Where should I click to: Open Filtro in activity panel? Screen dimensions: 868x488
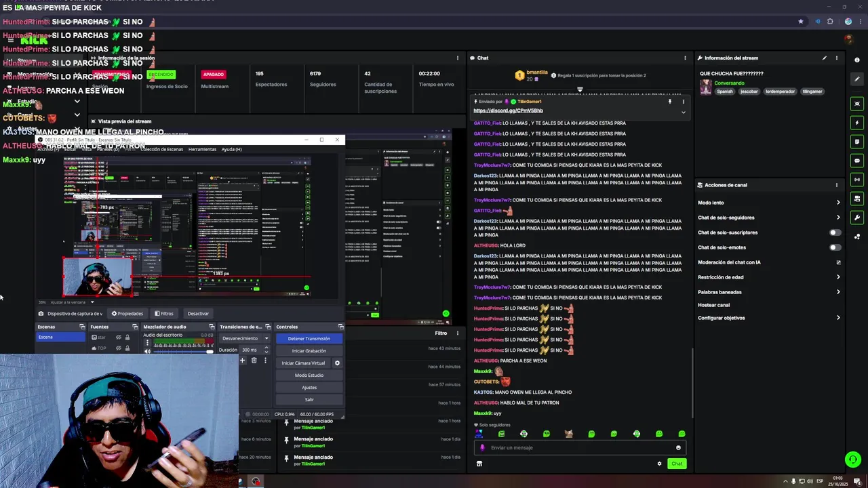441,333
